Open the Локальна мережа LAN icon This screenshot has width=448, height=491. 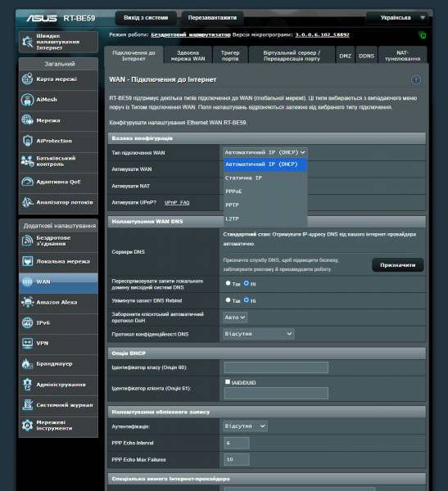tap(27, 261)
